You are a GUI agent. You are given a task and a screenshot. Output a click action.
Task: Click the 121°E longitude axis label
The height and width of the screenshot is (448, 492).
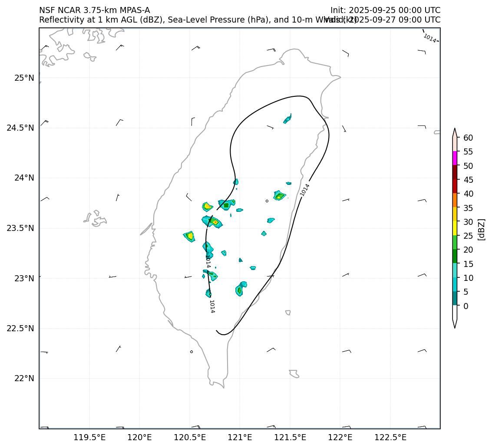[x=240, y=437]
